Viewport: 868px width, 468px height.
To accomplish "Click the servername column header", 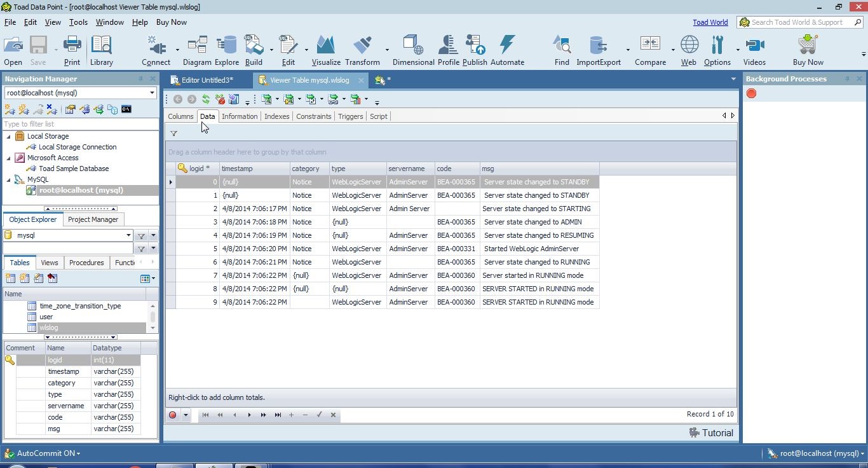I will (410, 169).
